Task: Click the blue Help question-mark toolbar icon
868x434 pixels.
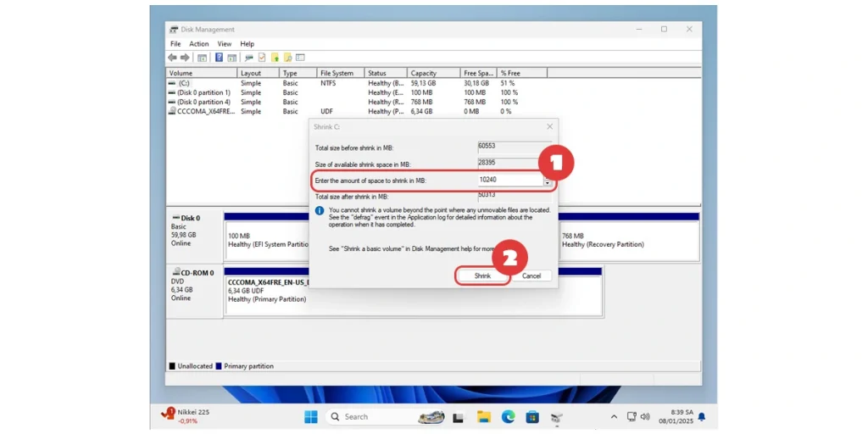Action: point(219,58)
